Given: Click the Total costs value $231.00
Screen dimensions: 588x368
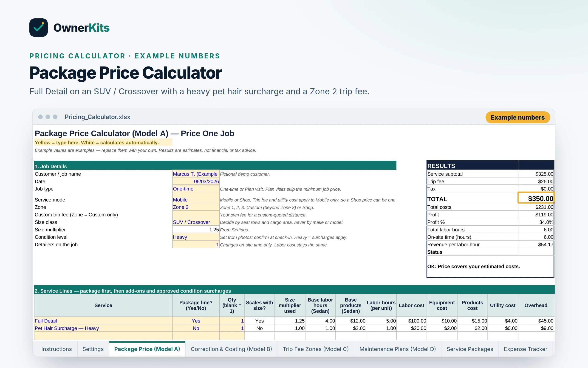Looking at the screenshot, I should 536,207.
